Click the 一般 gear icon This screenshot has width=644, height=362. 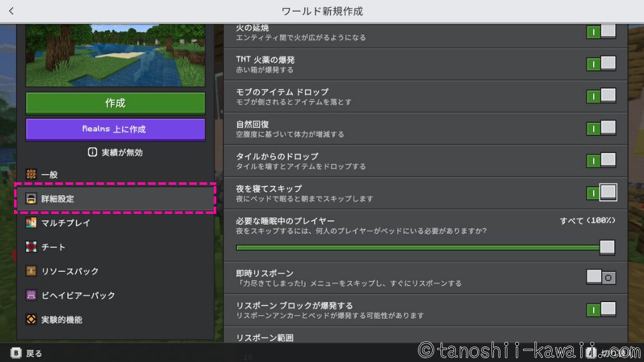coord(31,174)
